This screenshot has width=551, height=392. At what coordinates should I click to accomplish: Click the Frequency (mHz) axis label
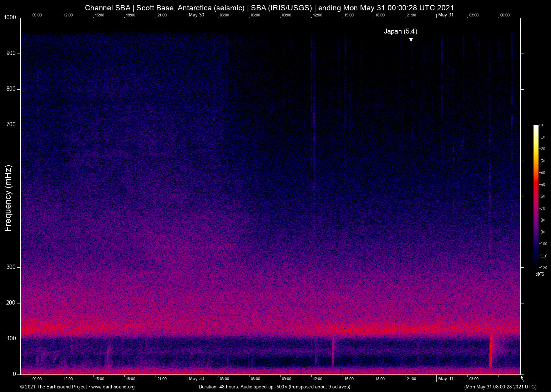pyautogui.click(x=8, y=198)
